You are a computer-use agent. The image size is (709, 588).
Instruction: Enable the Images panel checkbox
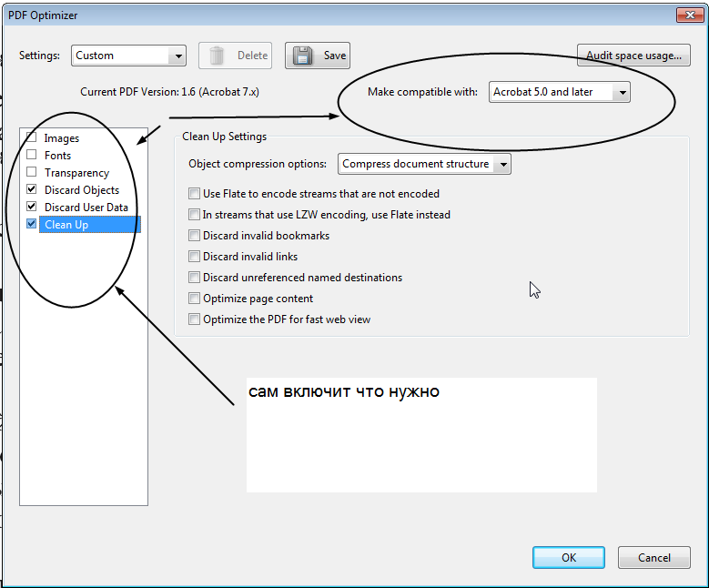31,137
